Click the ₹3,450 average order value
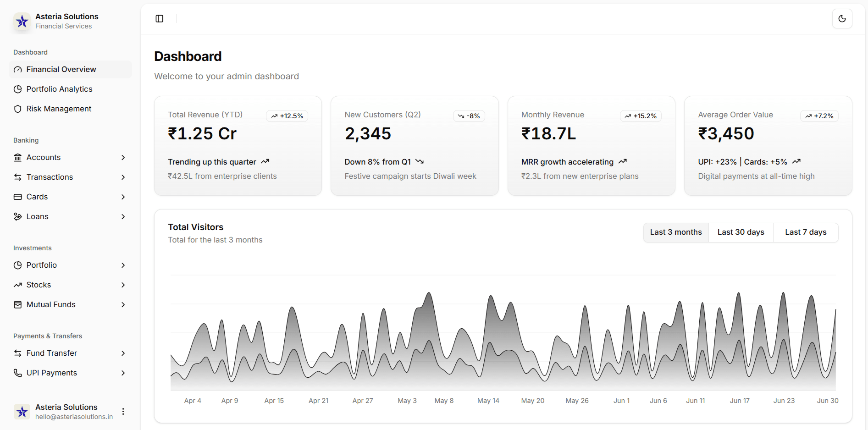Image resolution: width=868 pixels, height=430 pixels. tap(726, 134)
